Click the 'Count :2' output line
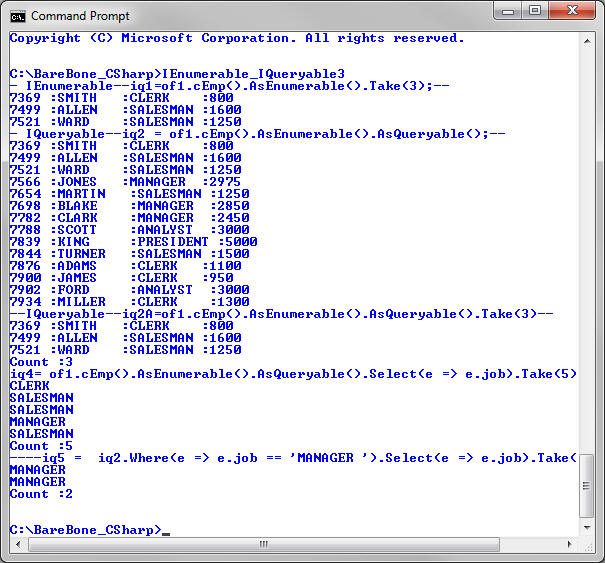 (41, 494)
